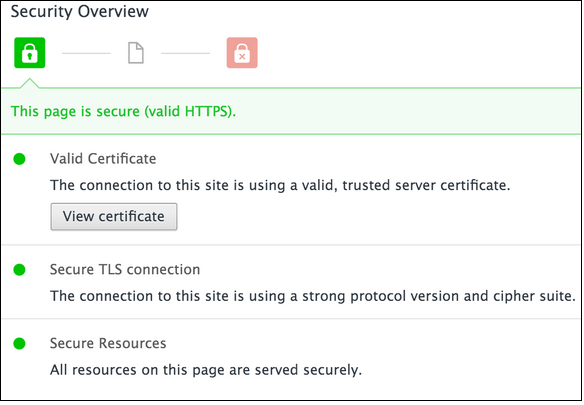584x405 pixels.
Task: Click the trusted server certificate description
Action: click(280, 185)
